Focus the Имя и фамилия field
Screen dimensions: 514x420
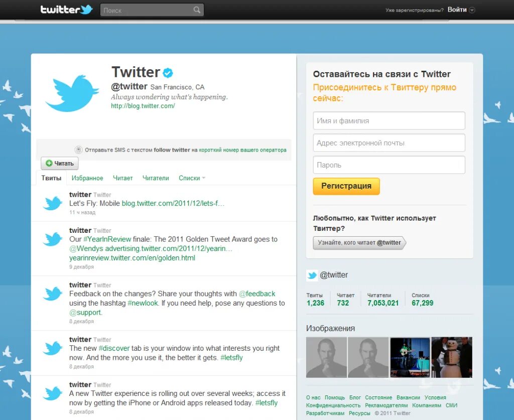[389, 120]
